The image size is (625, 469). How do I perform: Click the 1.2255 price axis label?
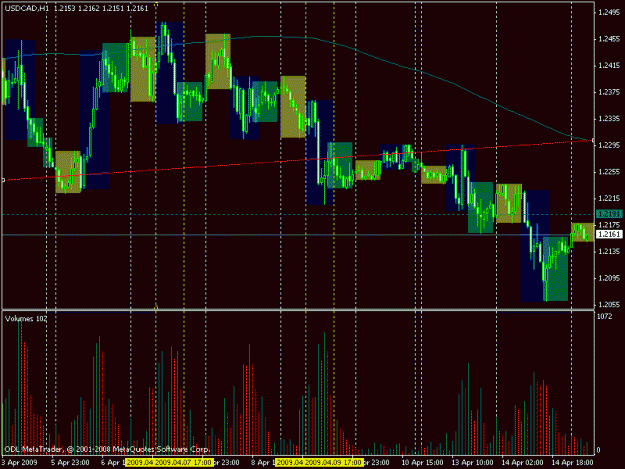[x=609, y=172]
